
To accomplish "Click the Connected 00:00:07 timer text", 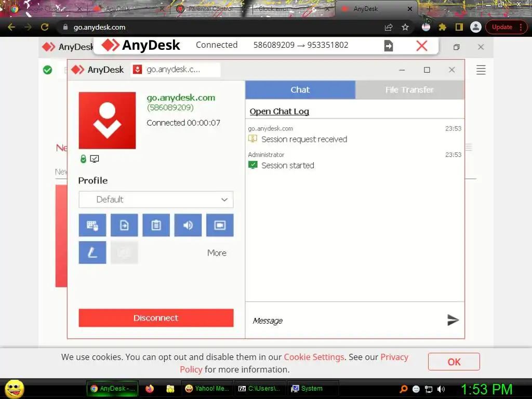I will [x=183, y=123].
